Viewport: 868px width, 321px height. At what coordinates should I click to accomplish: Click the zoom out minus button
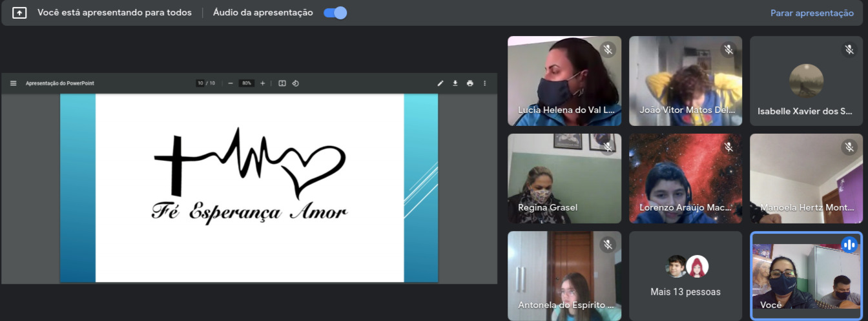[231, 83]
